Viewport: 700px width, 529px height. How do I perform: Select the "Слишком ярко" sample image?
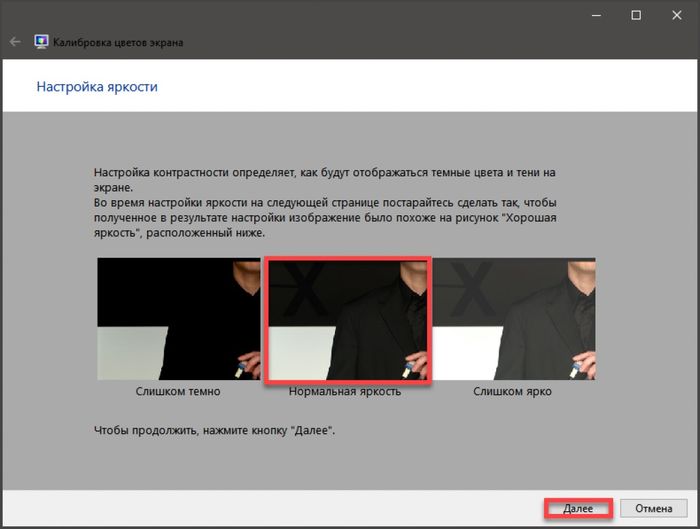point(513,319)
